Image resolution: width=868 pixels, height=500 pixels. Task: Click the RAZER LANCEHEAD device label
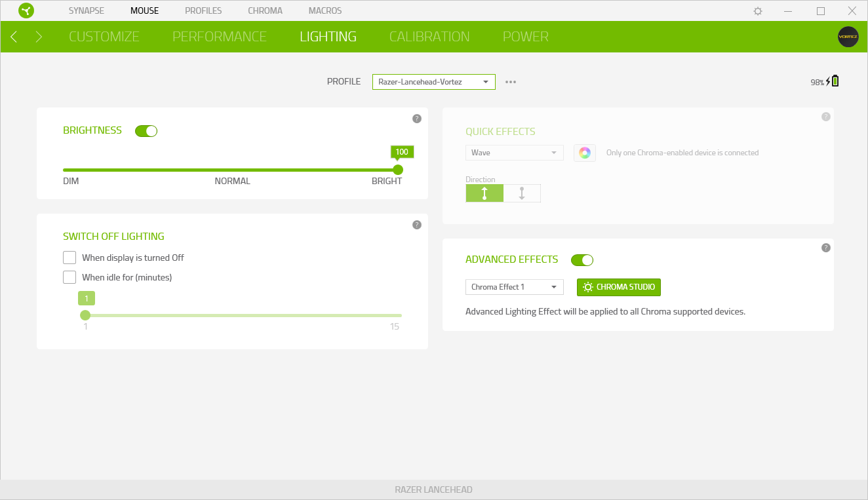click(x=433, y=490)
